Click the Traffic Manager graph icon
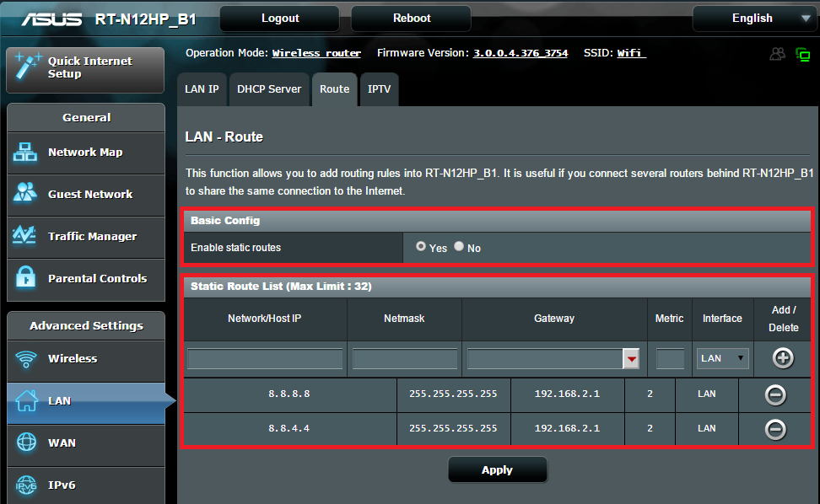 coord(24,235)
